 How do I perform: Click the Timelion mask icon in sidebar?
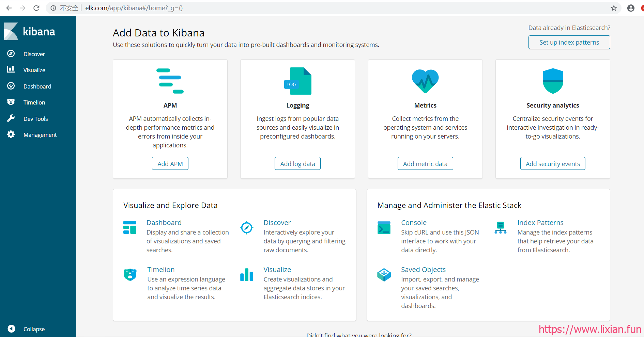[11, 102]
